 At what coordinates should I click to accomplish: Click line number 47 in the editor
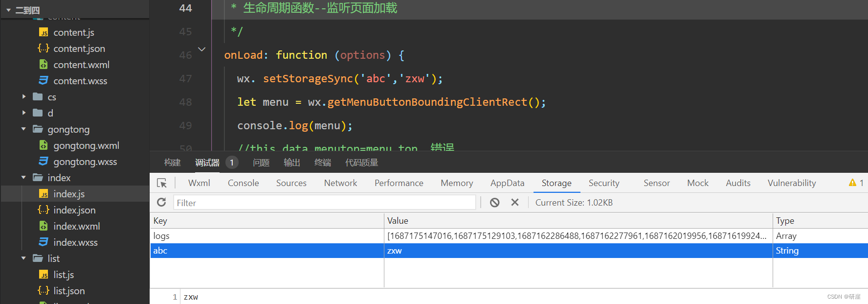(x=185, y=78)
